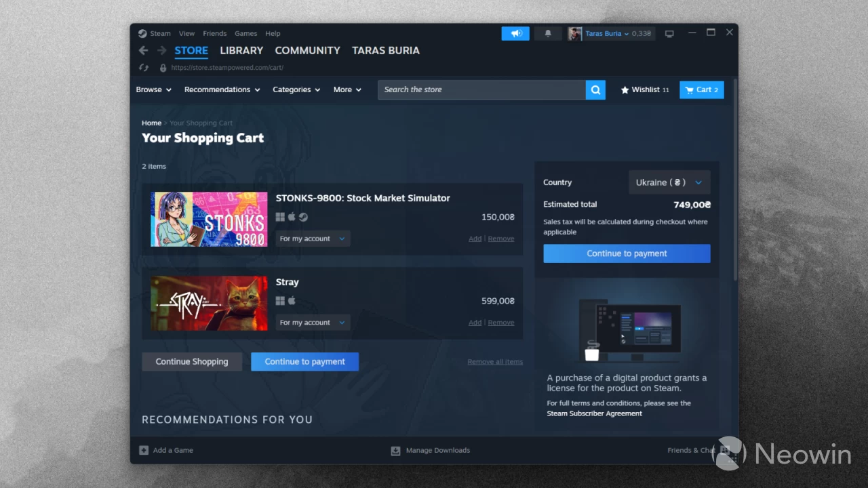The width and height of the screenshot is (868, 488).
Task: Expand the Categories dropdown
Action: pos(296,89)
